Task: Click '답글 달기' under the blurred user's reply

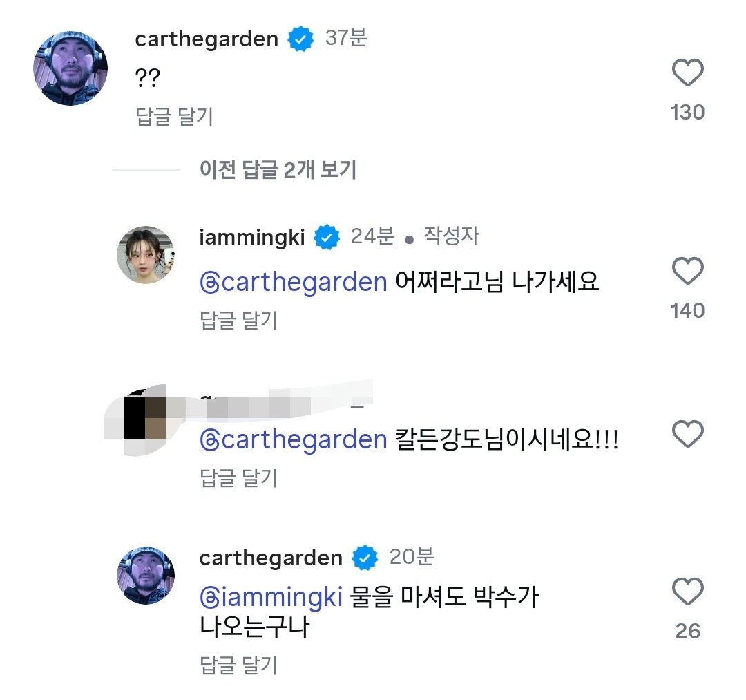Action: pos(238,477)
